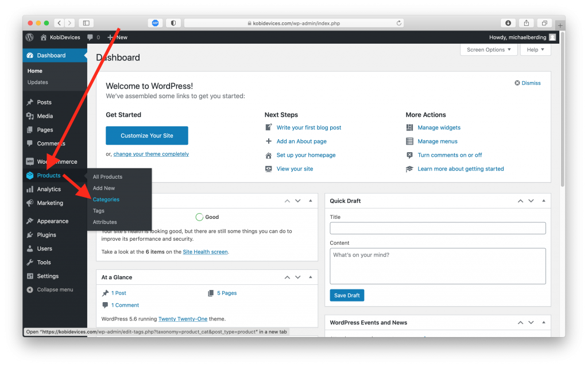The image size is (588, 367).
Task: Select All Products submenu item
Action: (x=107, y=177)
